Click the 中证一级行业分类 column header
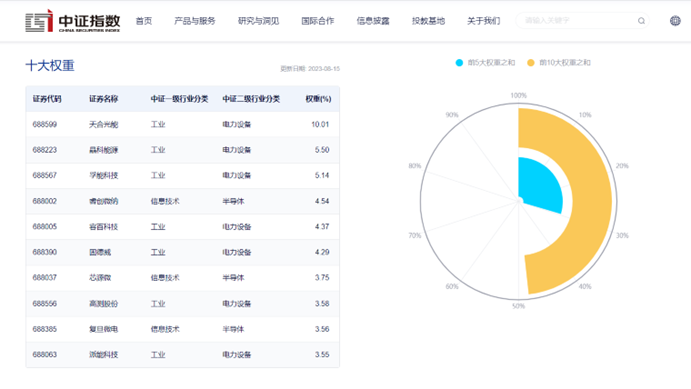The width and height of the screenshot is (691, 389). 179,99
